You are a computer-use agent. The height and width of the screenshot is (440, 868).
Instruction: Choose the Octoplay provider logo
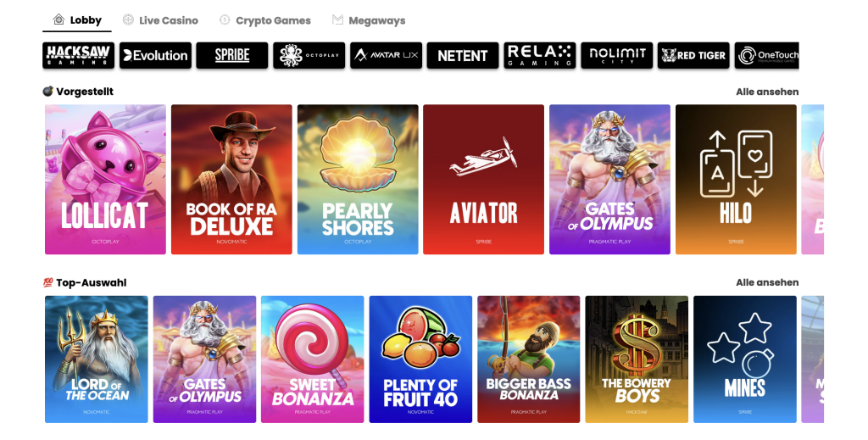[x=309, y=55]
